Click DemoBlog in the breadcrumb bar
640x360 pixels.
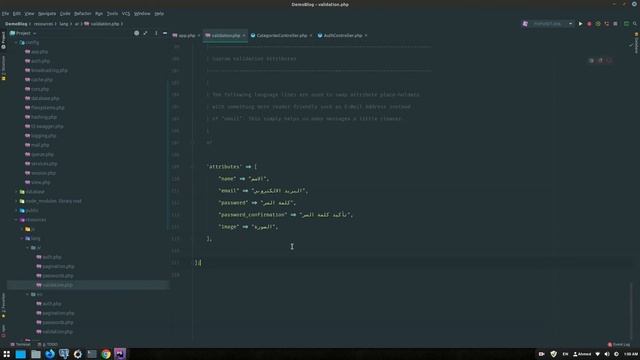pos(16,24)
